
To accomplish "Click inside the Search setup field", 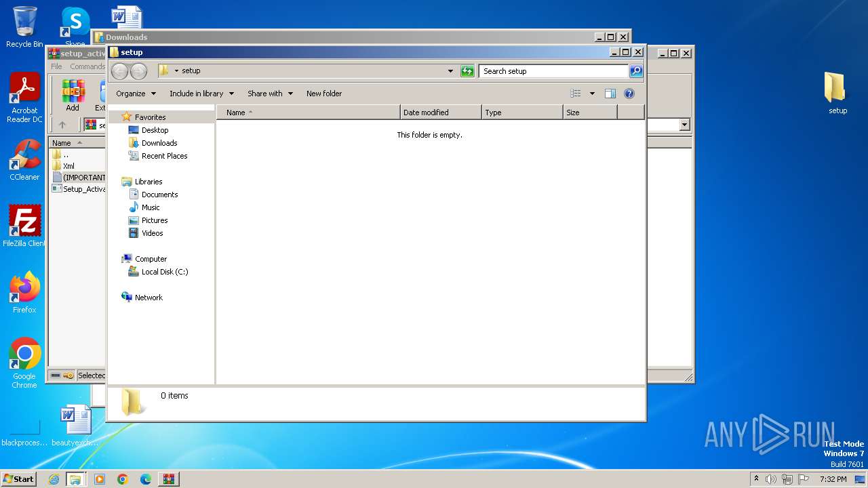I will 553,70.
